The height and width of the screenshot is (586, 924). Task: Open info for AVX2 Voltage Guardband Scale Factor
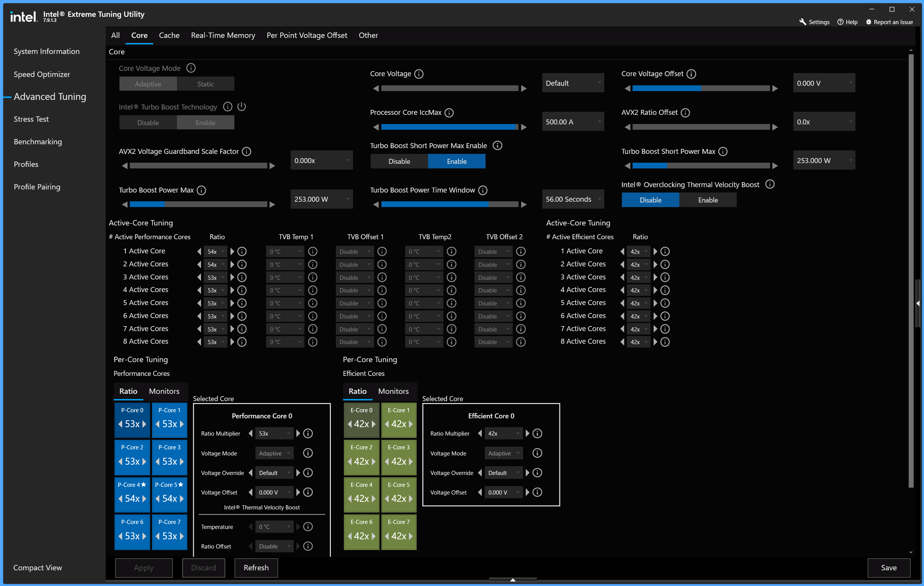(x=247, y=151)
